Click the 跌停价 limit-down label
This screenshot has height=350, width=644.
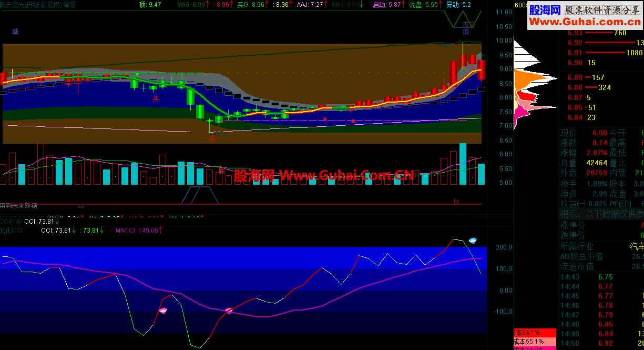tap(573, 236)
